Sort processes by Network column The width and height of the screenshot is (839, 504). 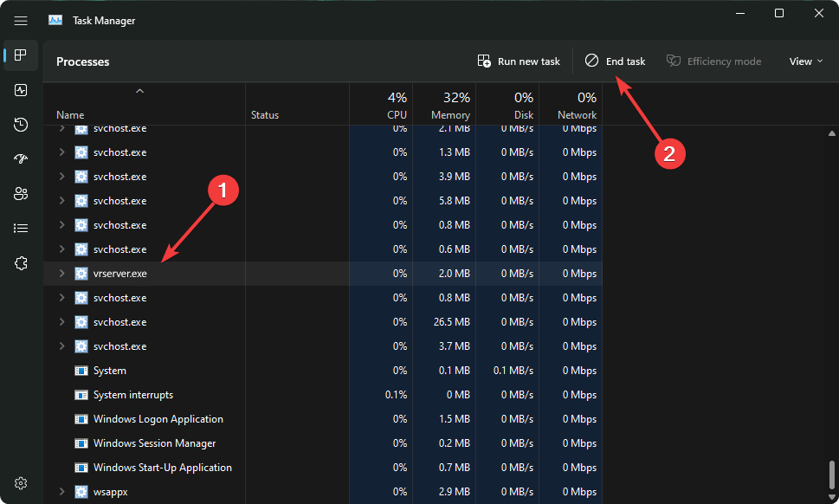pos(577,115)
